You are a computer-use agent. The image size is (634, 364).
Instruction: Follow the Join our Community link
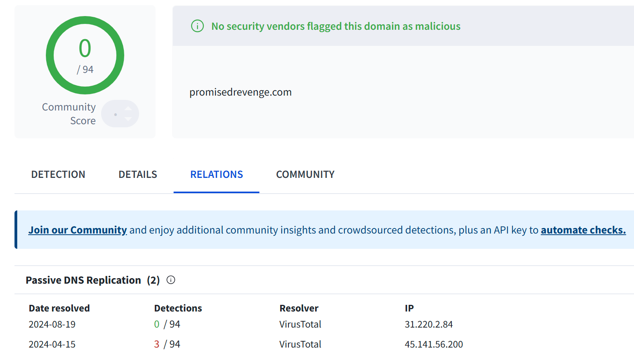(78, 230)
